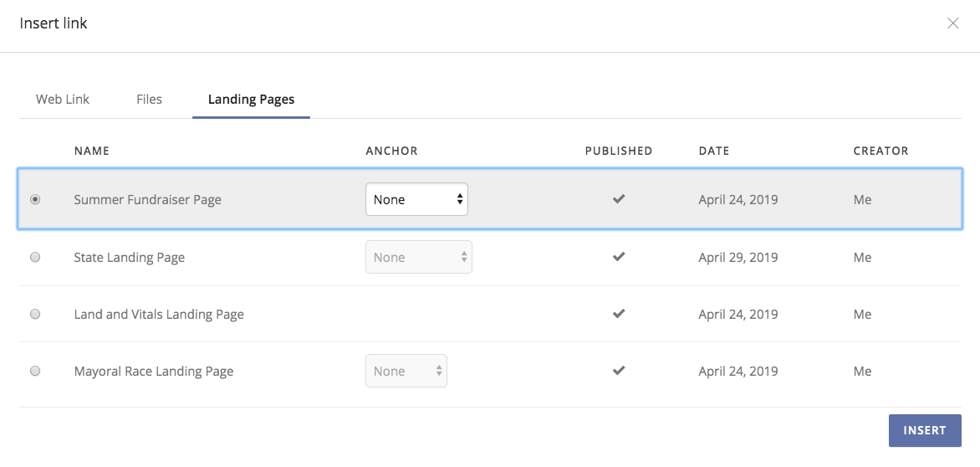Open anchor dropdown for Summer Fundraiser Page
The width and height of the screenshot is (980, 467).
point(417,199)
